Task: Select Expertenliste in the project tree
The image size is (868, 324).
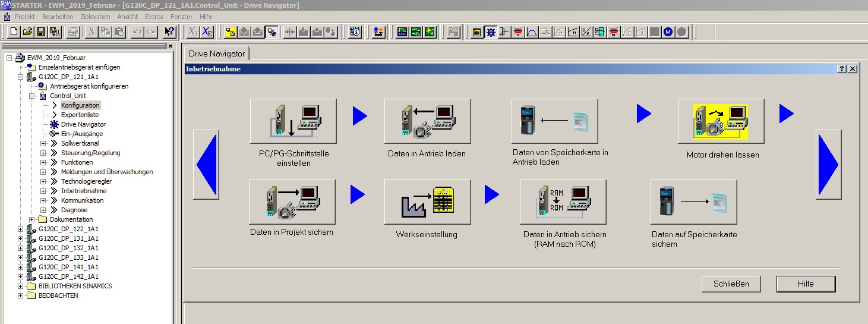Action: [80, 115]
